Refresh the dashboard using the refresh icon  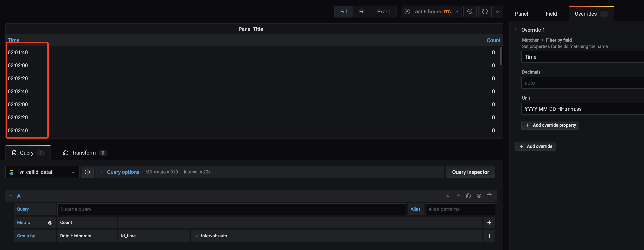pos(485,11)
